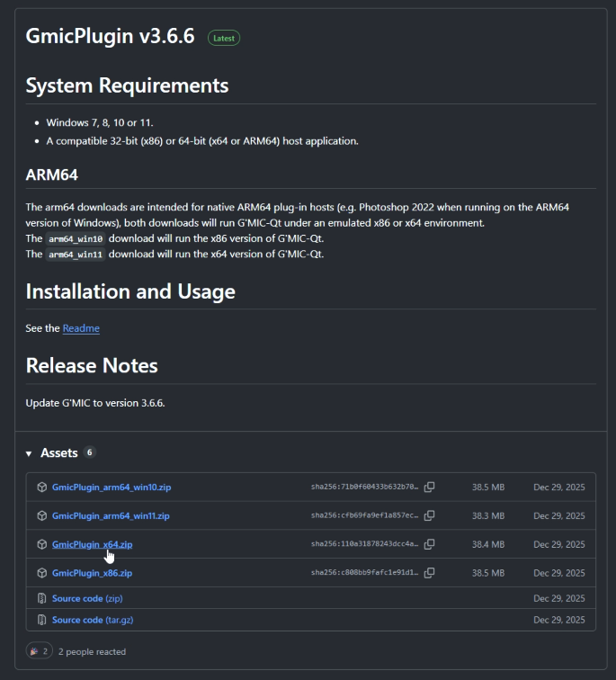Download GmicPlugin_arm64_win10.zip file

coord(111,487)
